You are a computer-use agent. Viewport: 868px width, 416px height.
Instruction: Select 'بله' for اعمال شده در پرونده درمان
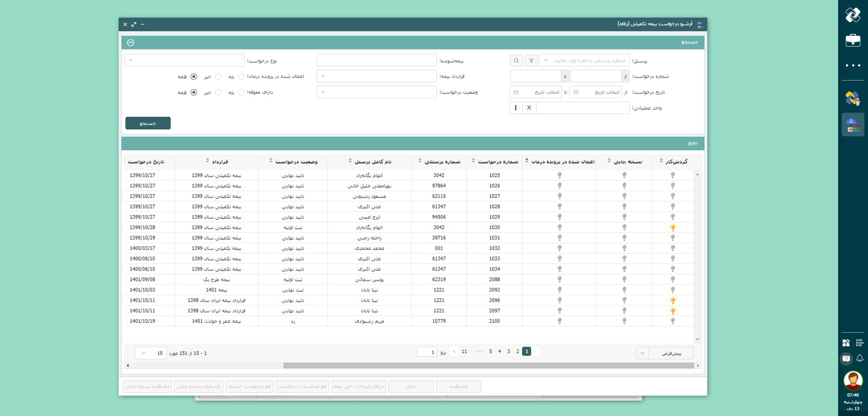click(x=241, y=76)
